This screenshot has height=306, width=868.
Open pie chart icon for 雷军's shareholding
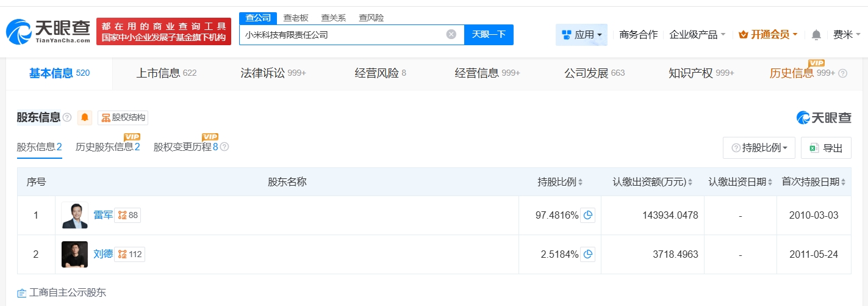pos(587,215)
